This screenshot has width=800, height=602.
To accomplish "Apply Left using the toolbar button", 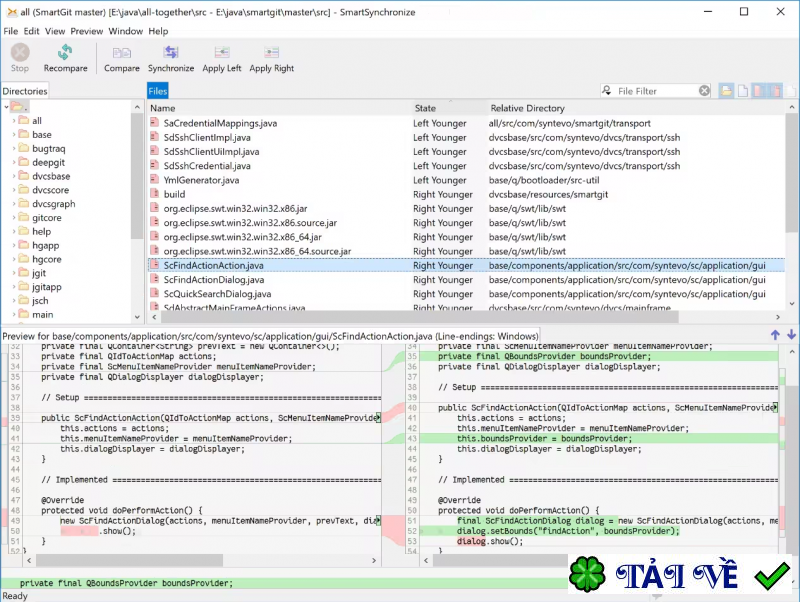I will 221,58.
